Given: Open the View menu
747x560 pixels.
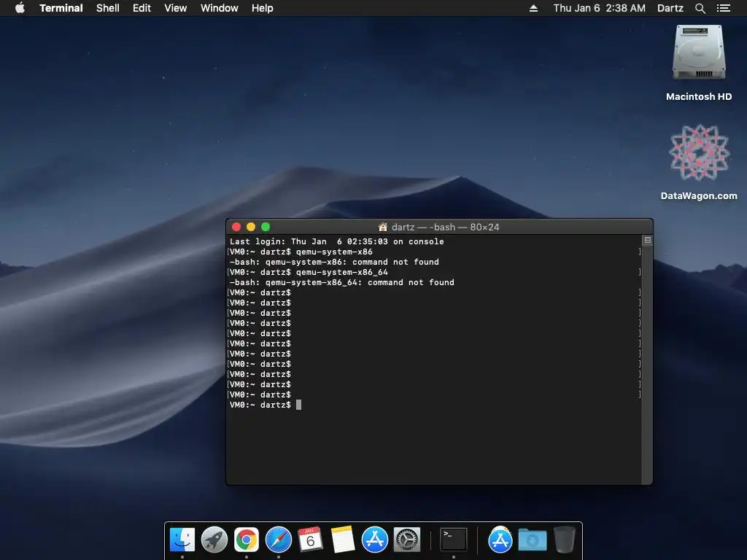Looking at the screenshot, I should [x=175, y=8].
